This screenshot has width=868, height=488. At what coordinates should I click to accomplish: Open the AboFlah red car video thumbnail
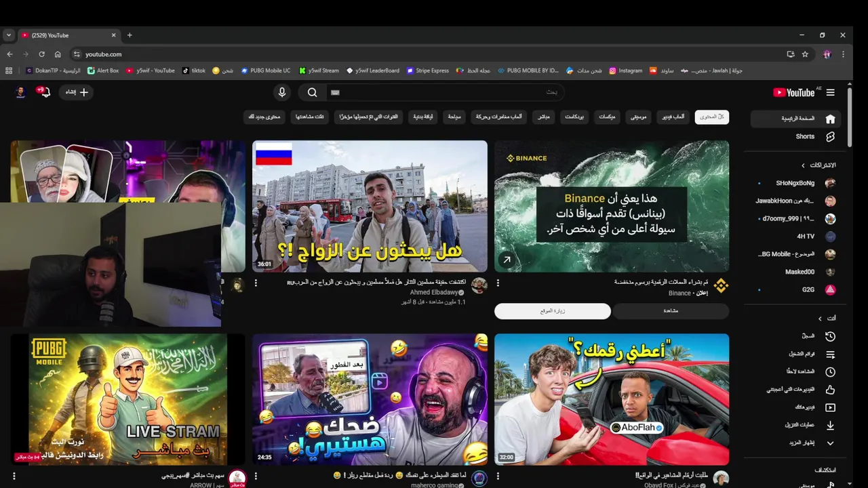(612, 399)
